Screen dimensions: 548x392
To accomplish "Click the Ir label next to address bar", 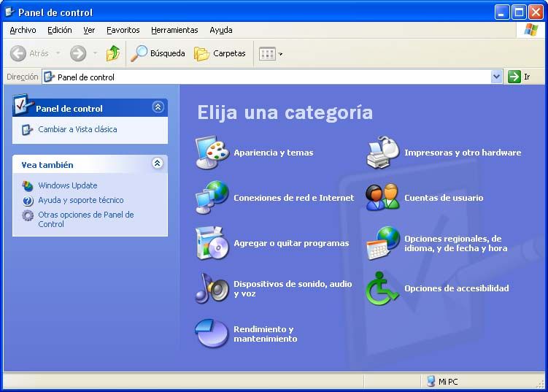I will [527, 77].
